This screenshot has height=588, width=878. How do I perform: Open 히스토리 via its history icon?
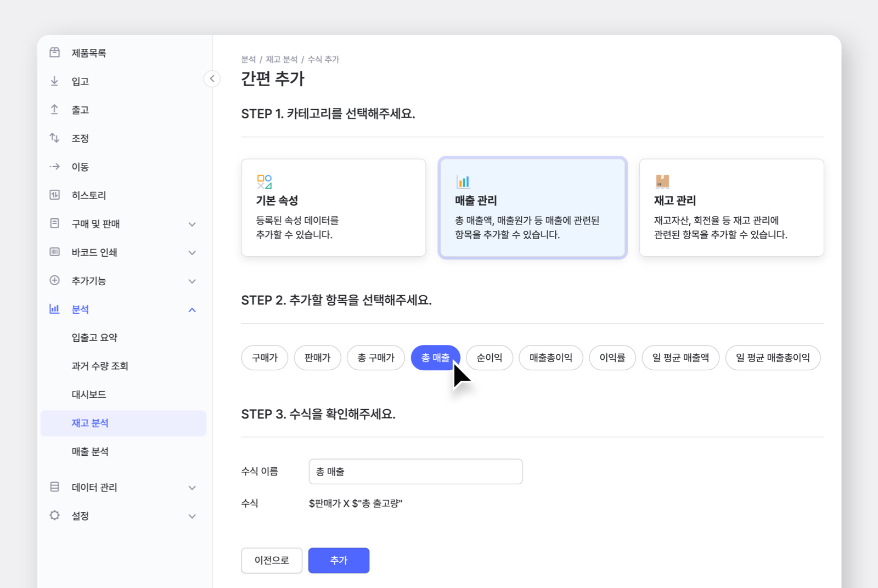[54, 195]
